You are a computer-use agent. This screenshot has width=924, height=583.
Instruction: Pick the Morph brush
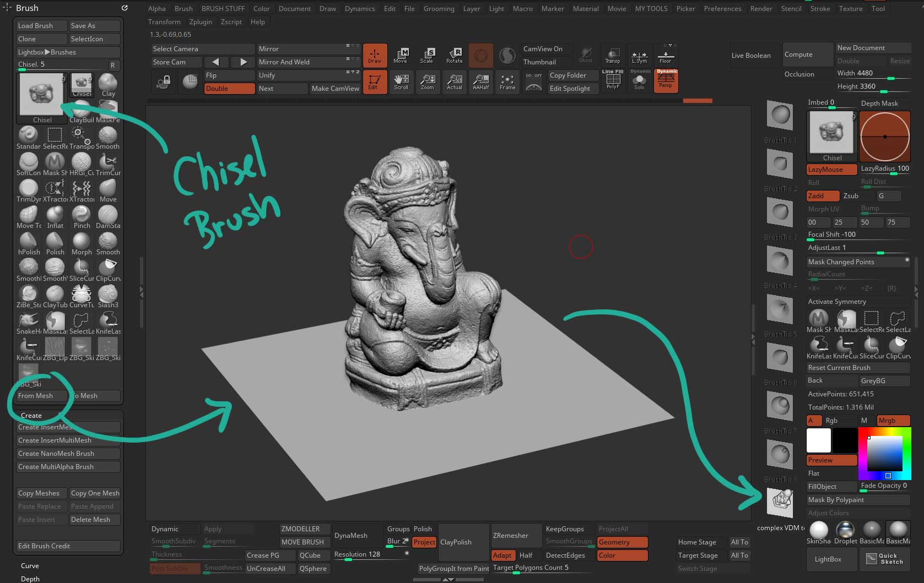81,243
